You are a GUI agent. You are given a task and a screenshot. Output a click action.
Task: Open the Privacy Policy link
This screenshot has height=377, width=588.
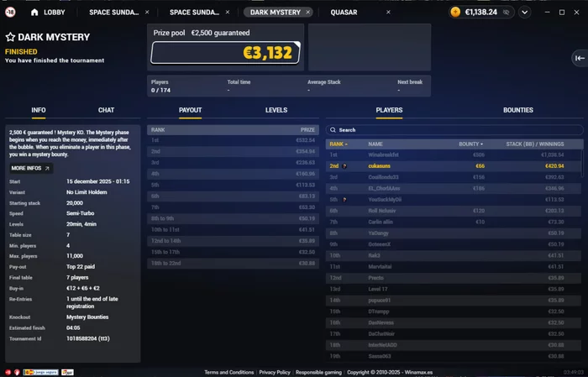(x=275, y=373)
